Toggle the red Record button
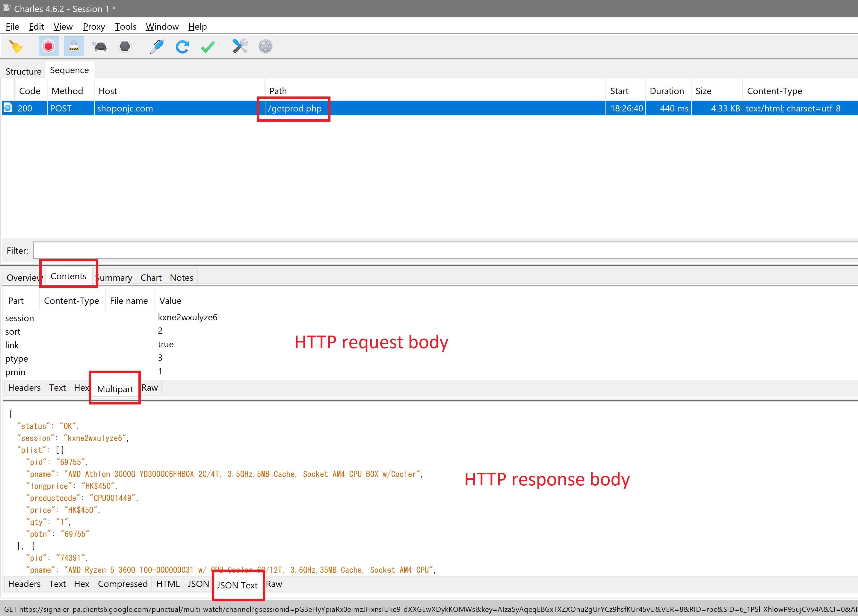 (x=49, y=46)
